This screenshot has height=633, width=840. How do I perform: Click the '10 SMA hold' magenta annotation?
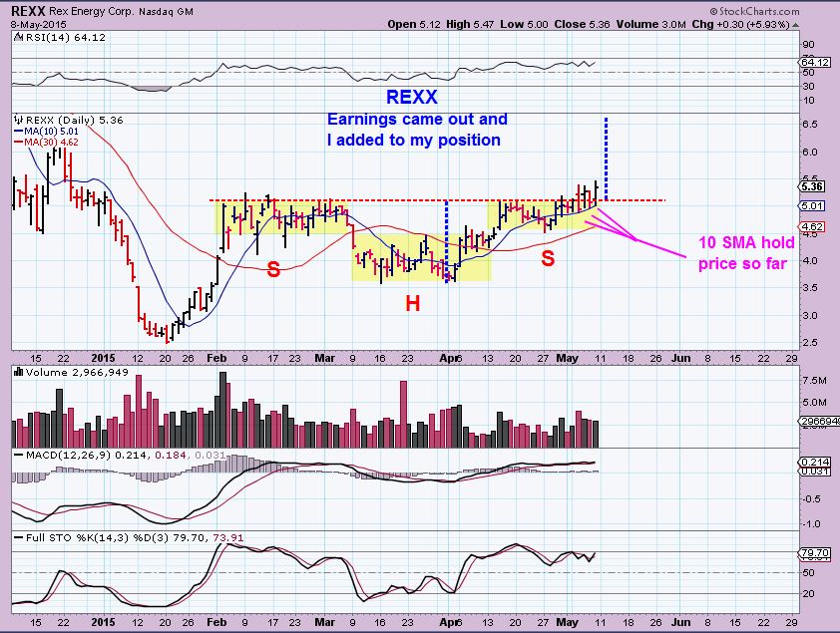[x=746, y=243]
